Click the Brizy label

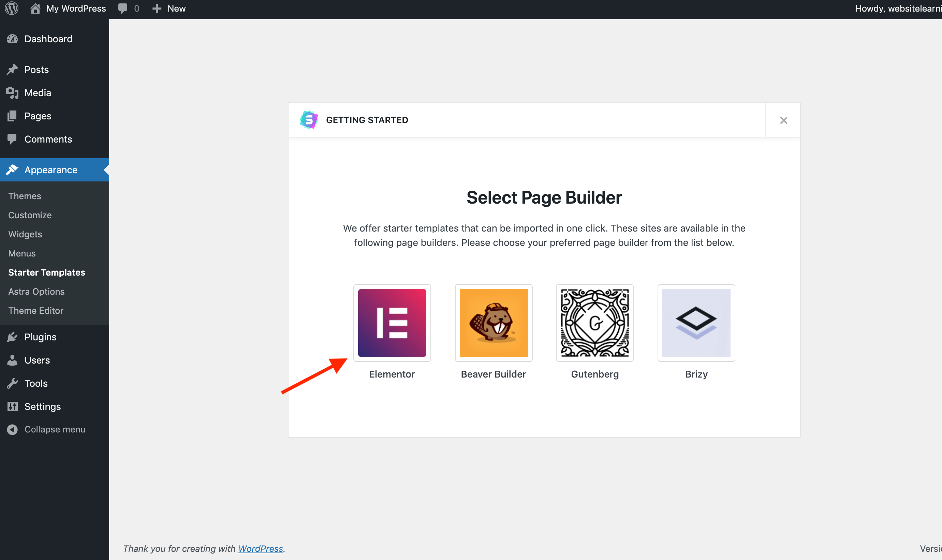(696, 374)
